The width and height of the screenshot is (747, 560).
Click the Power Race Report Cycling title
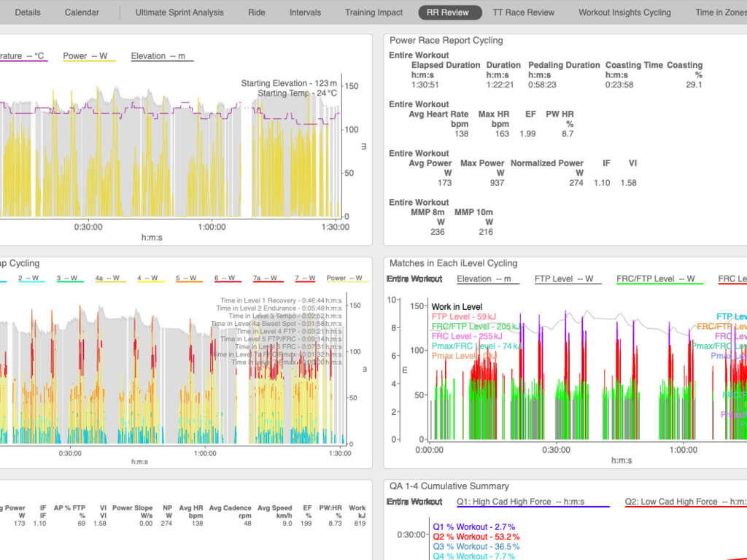[446, 41]
